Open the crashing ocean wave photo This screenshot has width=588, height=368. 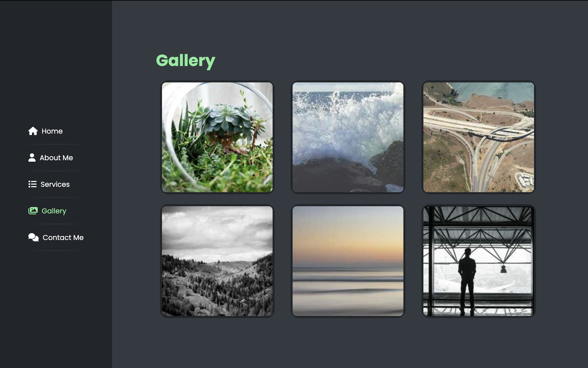coord(348,137)
